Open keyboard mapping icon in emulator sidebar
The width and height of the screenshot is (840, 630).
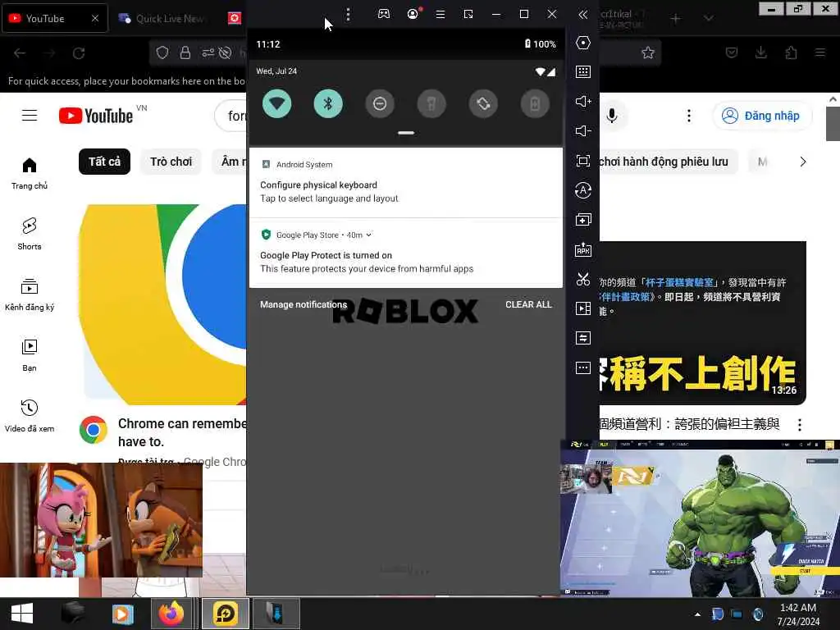[583, 72]
